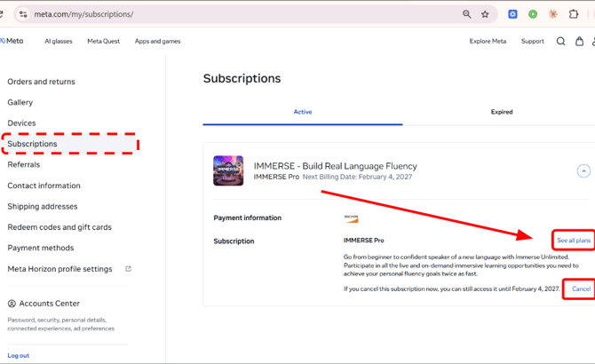Open Gallery in sidebar

click(x=20, y=102)
